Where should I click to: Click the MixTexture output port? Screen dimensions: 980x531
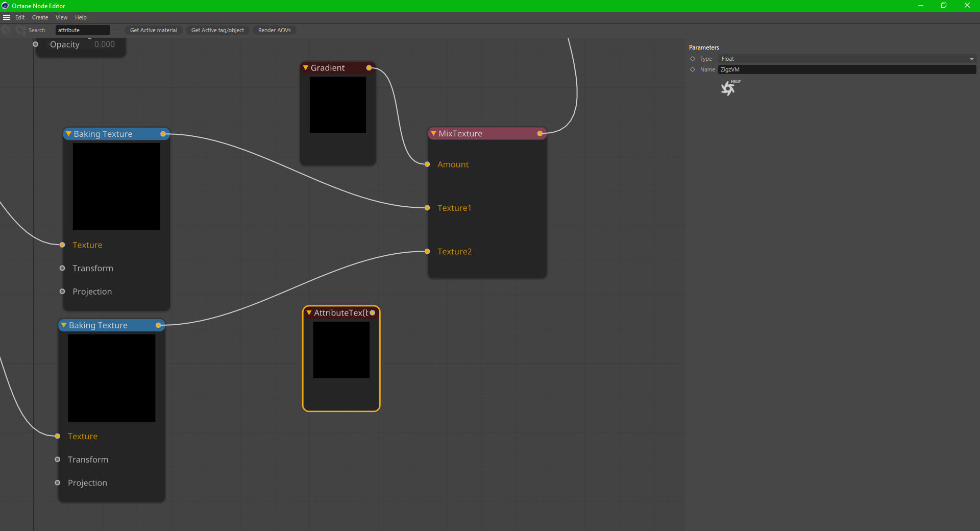tap(540, 134)
